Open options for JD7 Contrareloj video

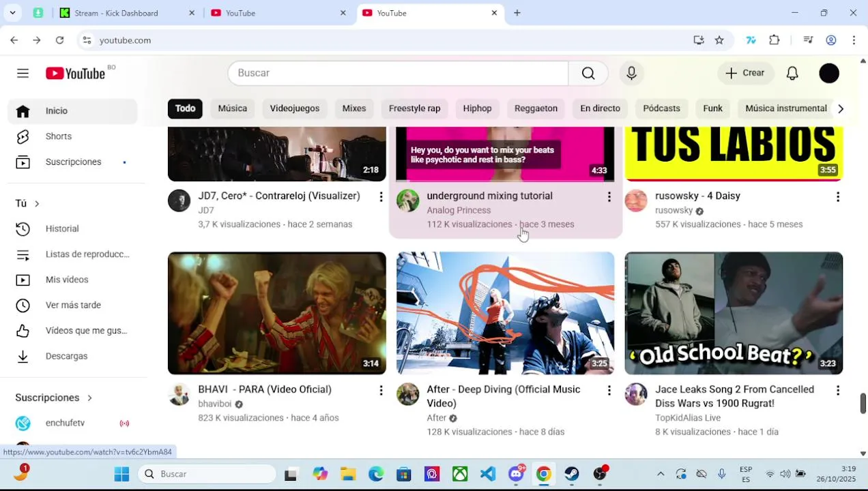pos(381,197)
